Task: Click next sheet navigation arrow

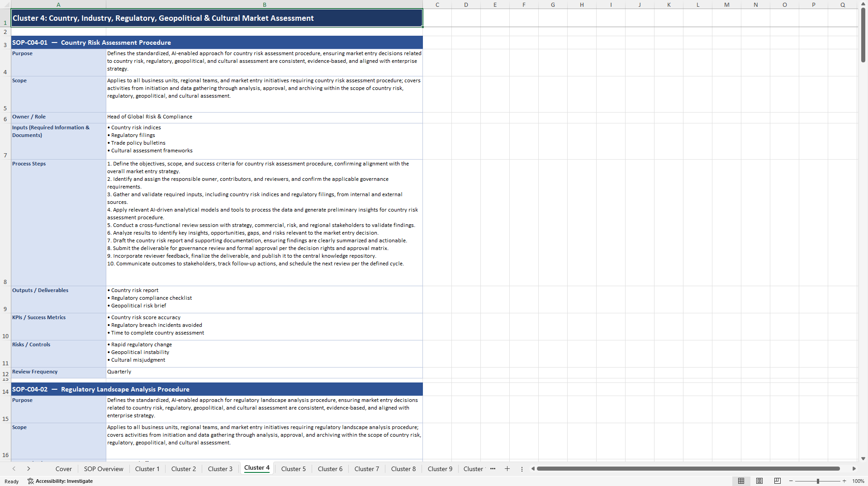Action: tap(28, 469)
